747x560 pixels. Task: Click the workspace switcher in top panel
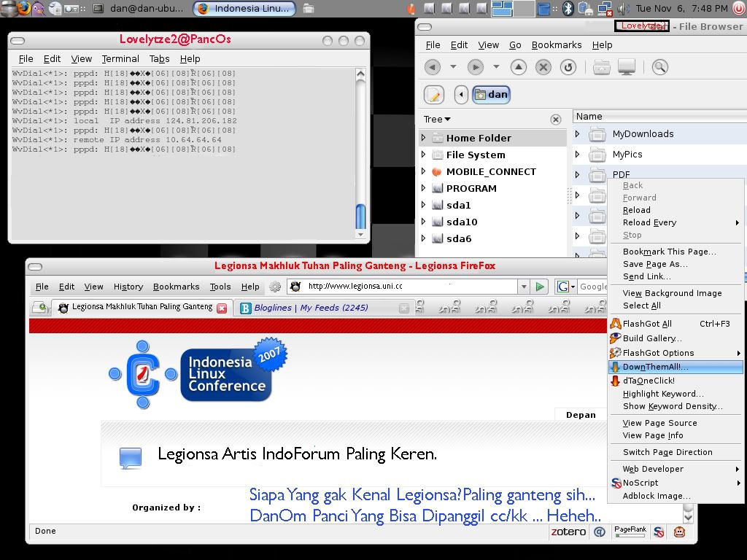(x=512, y=8)
